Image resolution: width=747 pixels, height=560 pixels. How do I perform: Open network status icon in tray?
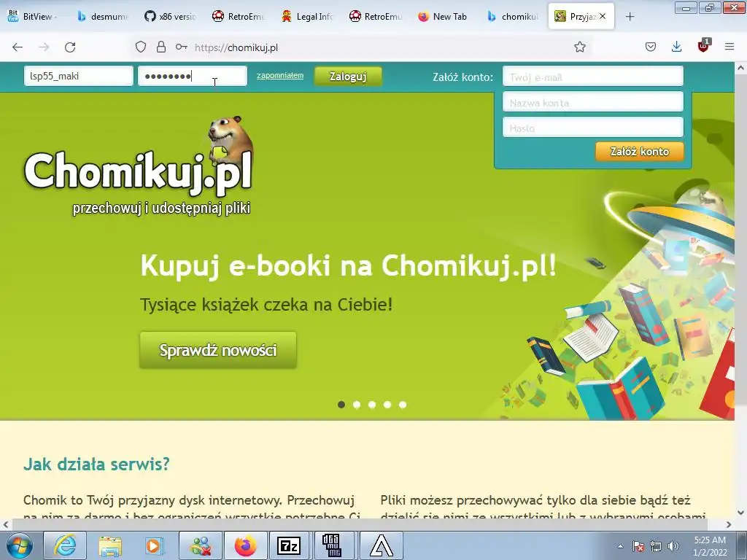point(656,546)
